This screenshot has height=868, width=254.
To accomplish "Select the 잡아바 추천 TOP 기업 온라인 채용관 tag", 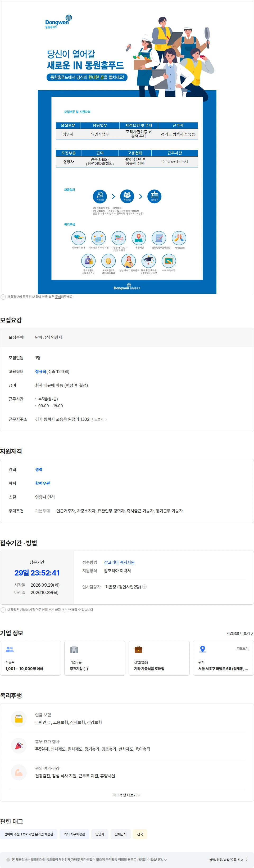I will (29, 834).
